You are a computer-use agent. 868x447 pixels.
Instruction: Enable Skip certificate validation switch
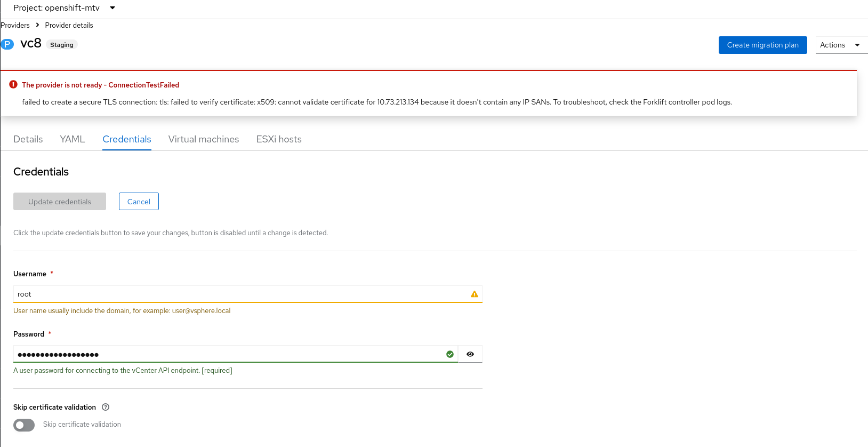24,425
